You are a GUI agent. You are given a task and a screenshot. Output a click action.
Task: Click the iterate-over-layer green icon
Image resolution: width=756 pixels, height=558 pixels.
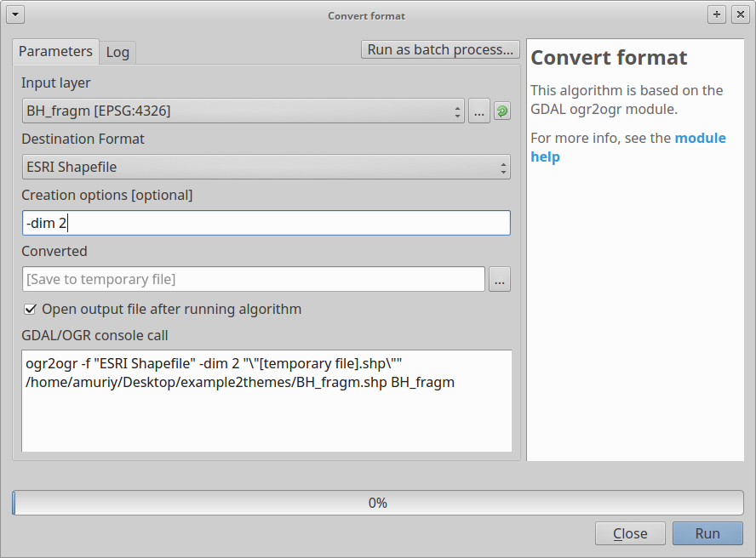502,111
